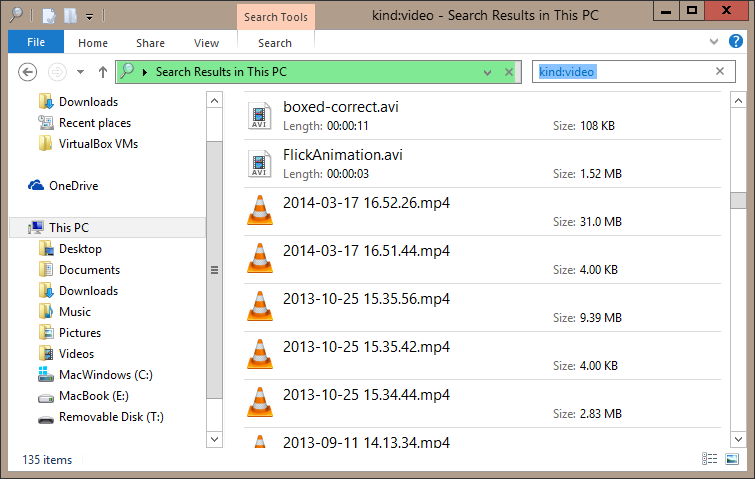Open Customize Quick Access Toolbar dropdown
This screenshot has width=755, height=479.
click(x=90, y=16)
